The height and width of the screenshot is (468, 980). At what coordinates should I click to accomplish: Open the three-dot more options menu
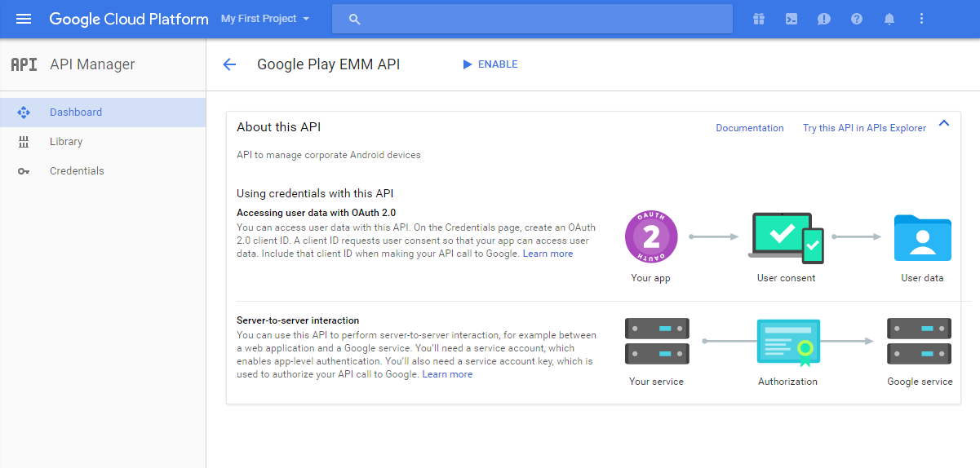point(922,19)
